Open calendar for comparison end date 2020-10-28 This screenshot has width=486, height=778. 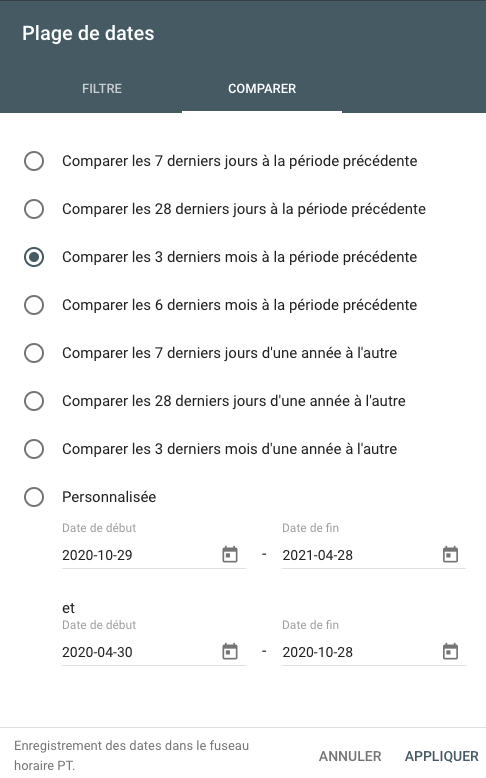point(450,651)
